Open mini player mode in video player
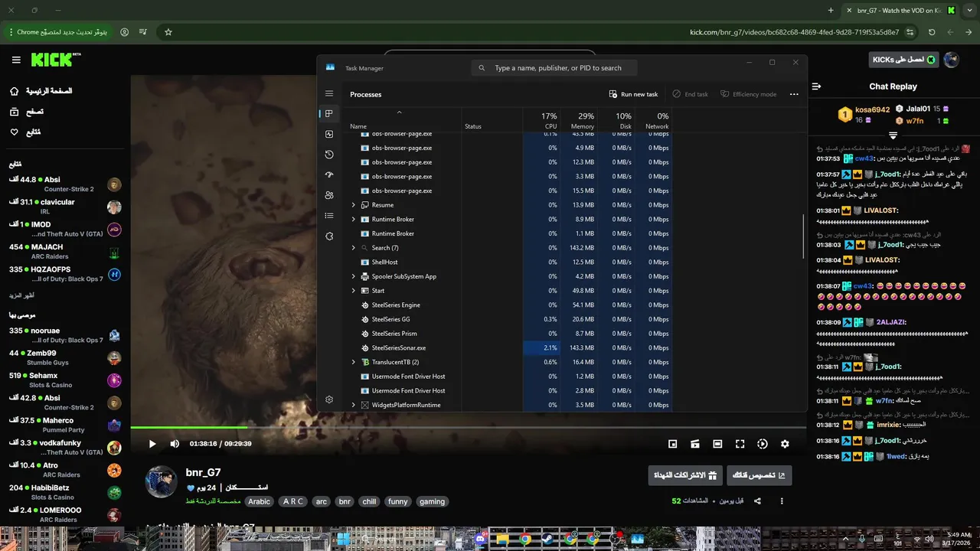 (x=673, y=444)
